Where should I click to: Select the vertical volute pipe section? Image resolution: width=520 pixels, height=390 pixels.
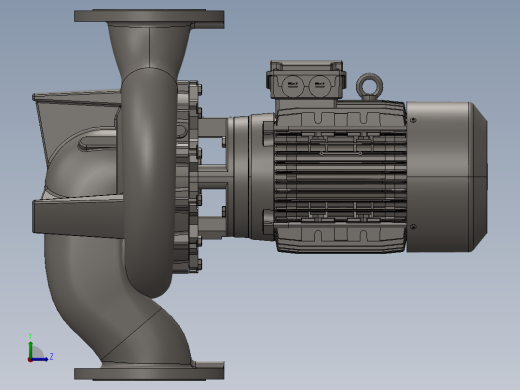click(x=149, y=182)
